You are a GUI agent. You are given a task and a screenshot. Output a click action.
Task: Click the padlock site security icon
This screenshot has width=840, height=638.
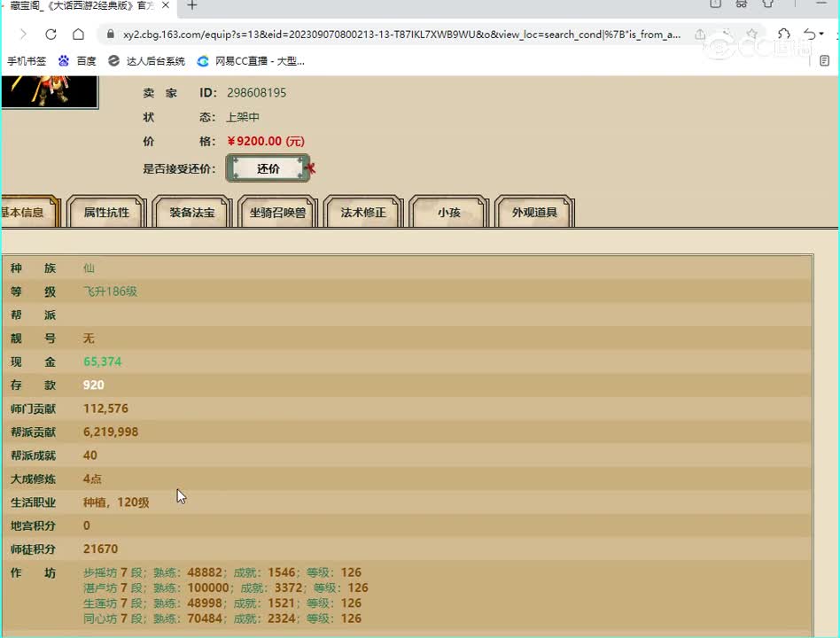coord(111,35)
